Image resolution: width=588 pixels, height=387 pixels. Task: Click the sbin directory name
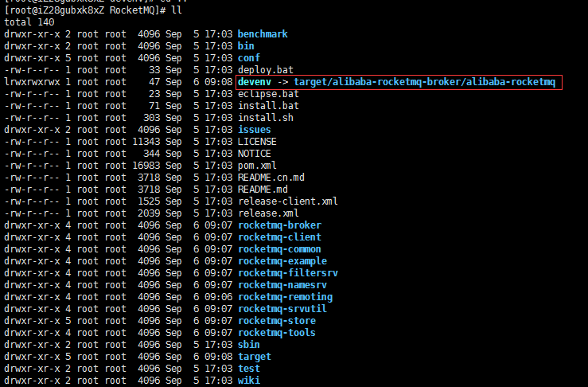[x=248, y=345]
